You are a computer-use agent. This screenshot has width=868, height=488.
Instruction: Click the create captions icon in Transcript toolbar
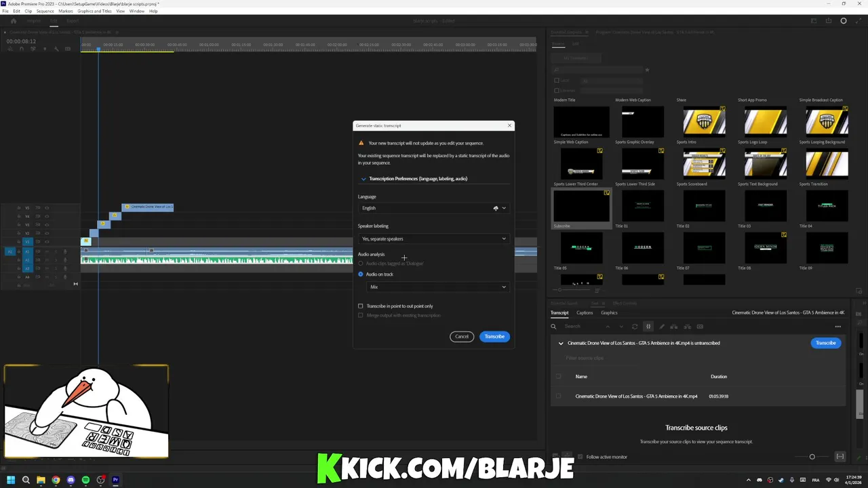701,327
